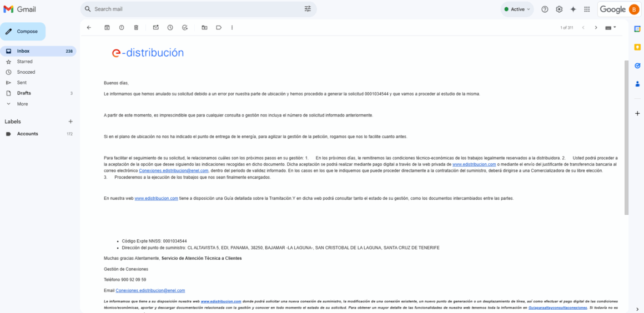
Task: Snooze this email
Action: pyautogui.click(x=170, y=27)
